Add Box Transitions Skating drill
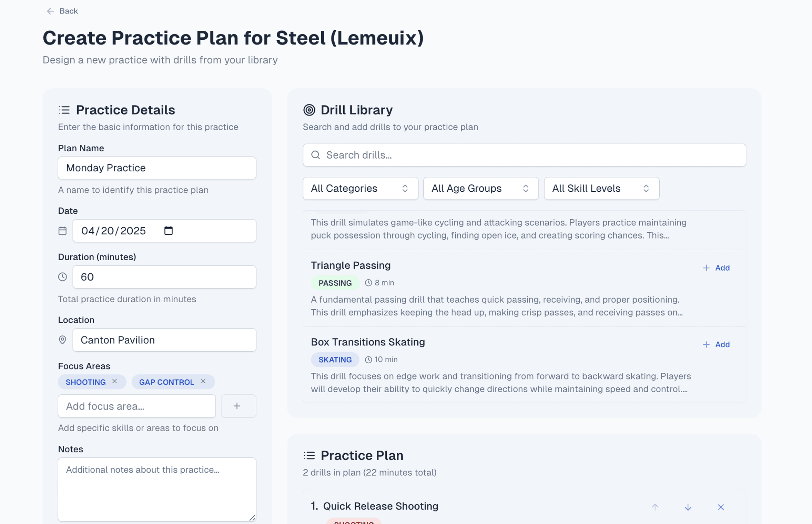Screen dimensions: 812x524 pos(716,344)
